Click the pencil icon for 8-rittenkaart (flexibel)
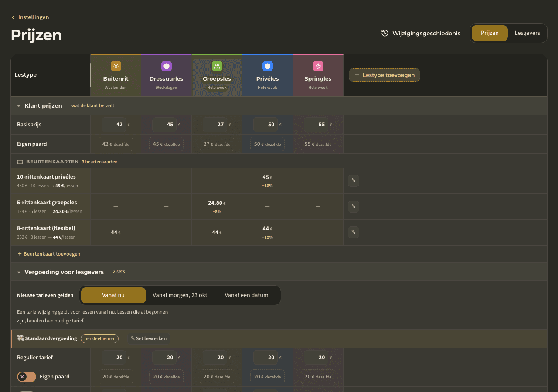 point(354,232)
